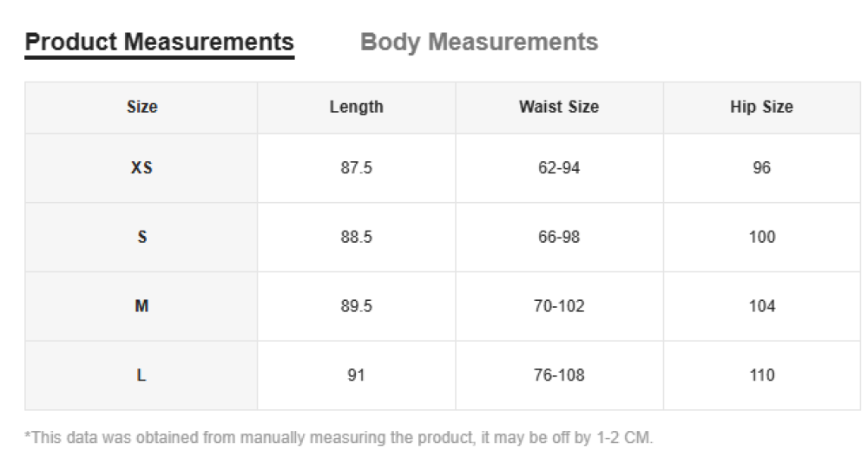
Task: Click the Hip Size column header
Action: coord(761,108)
